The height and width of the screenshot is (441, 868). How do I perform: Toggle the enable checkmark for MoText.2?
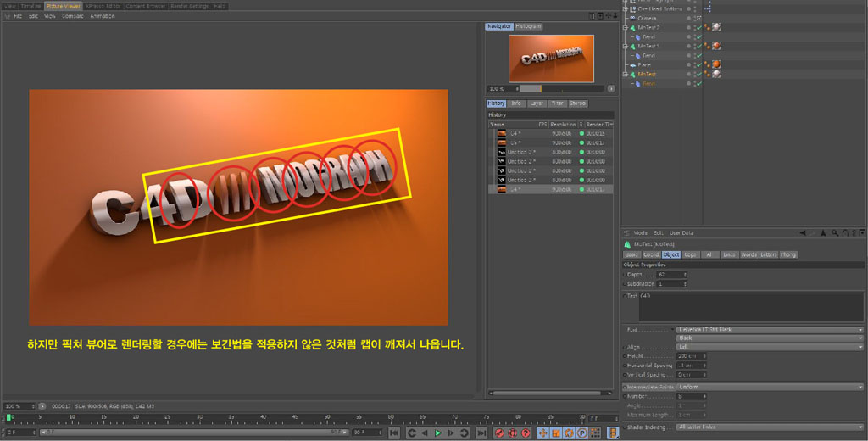699,28
